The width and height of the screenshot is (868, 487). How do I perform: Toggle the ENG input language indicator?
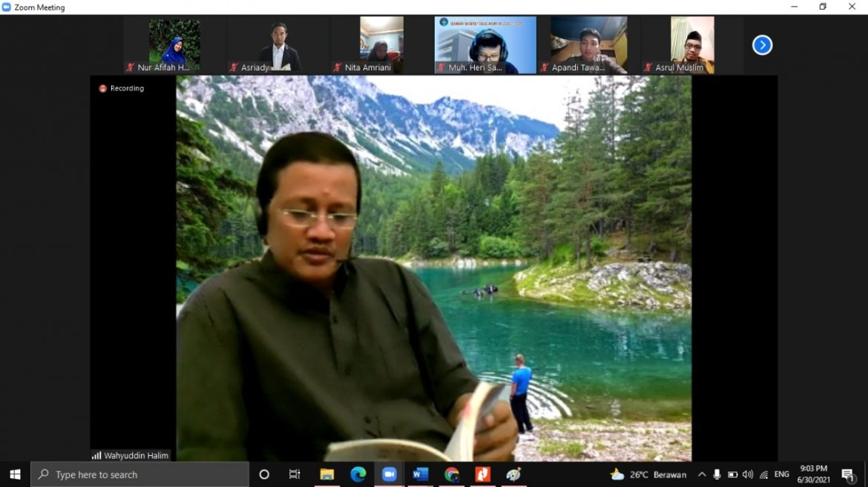(x=781, y=474)
